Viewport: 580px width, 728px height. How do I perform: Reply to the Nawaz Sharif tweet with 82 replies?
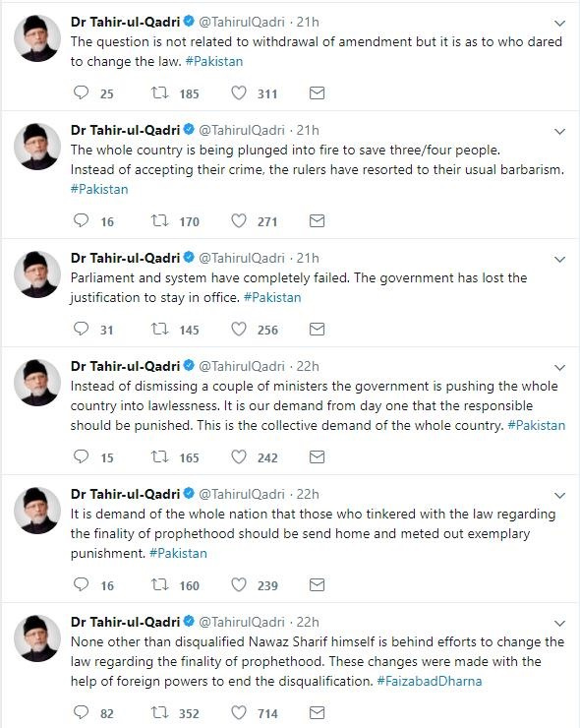point(82,712)
